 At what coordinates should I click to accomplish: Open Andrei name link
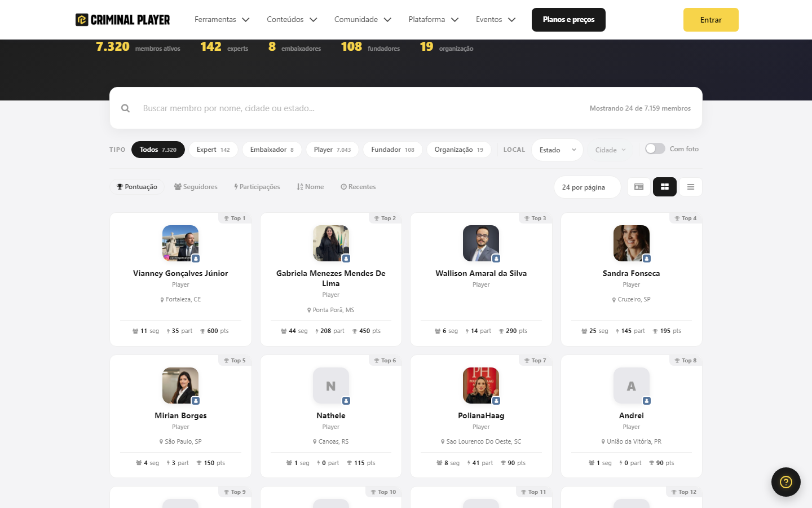point(632,415)
